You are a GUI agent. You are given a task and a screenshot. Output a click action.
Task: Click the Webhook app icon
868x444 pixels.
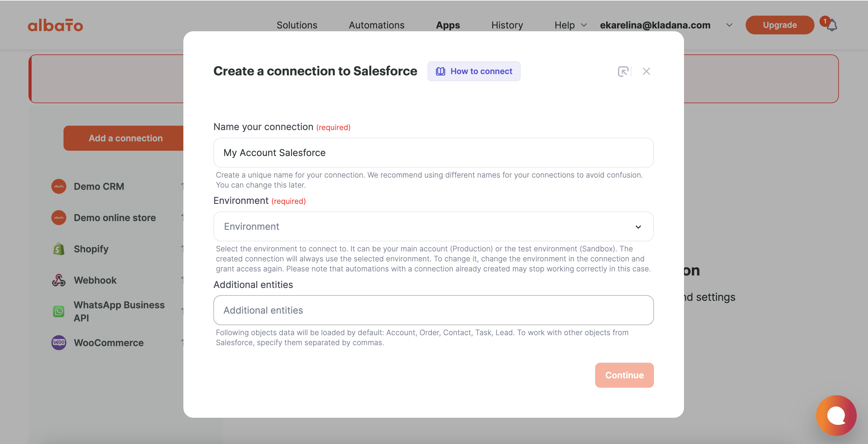click(x=59, y=280)
